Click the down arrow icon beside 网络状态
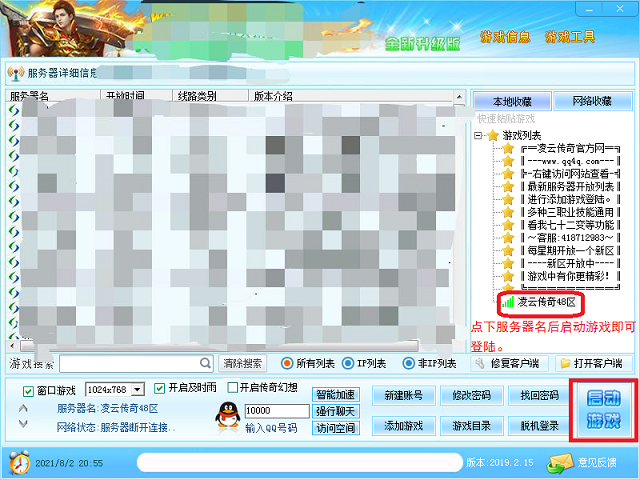The width and height of the screenshot is (640, 480). point(23,424)
